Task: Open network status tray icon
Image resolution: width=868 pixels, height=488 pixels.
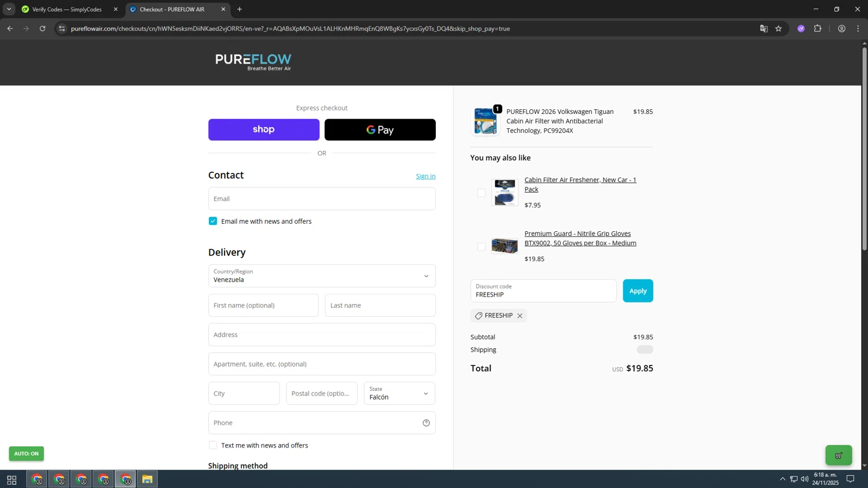Action: (x=794, y=479)
